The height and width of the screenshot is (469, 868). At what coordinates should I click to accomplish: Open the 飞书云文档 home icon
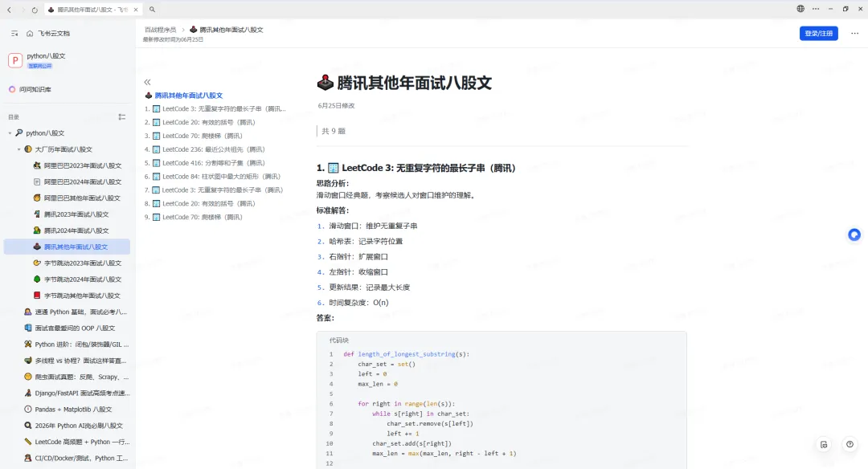[x=30, y=34]
